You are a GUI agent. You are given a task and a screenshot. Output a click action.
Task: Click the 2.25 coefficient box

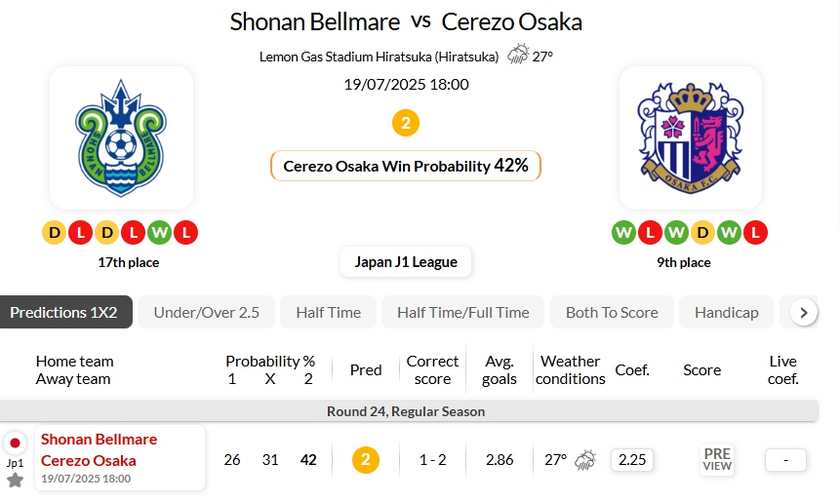[631, 460]
